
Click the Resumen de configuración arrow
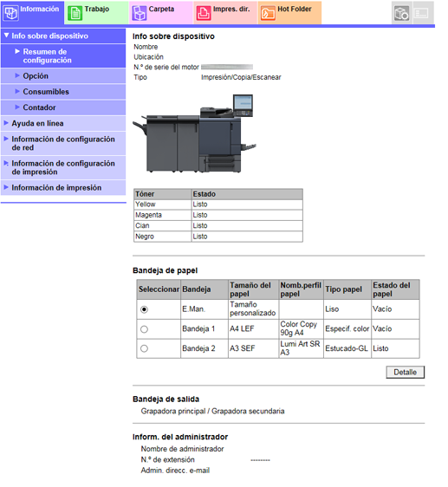[x=17, y=51]
